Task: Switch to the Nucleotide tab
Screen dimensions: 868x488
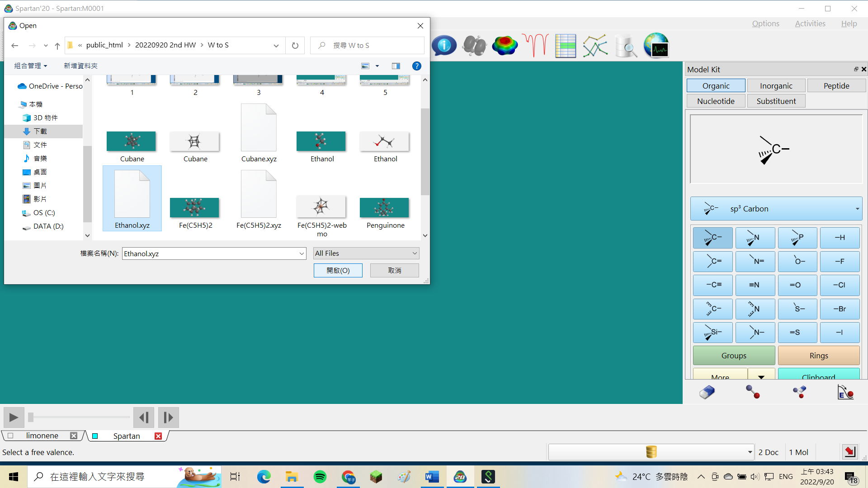Action: tap(716, 101)
